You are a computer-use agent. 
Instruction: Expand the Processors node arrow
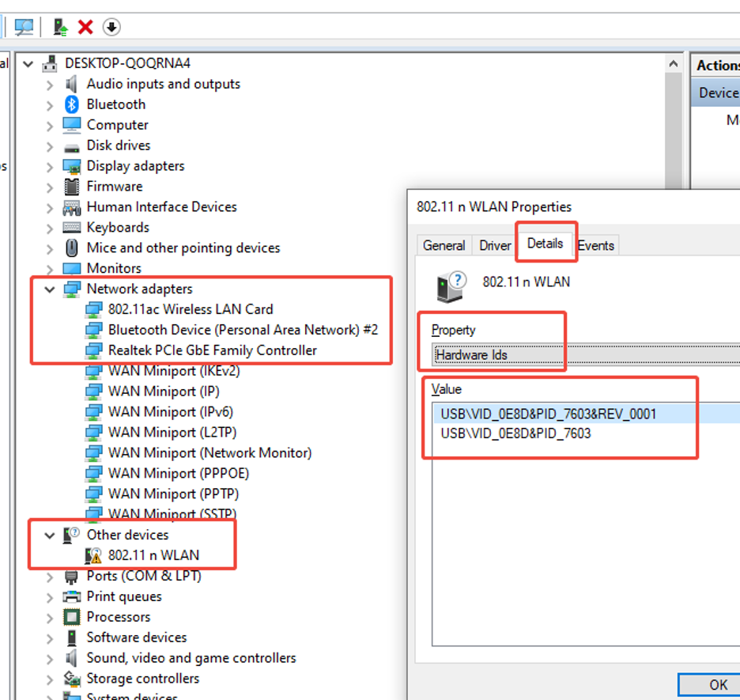click(50, 618)
